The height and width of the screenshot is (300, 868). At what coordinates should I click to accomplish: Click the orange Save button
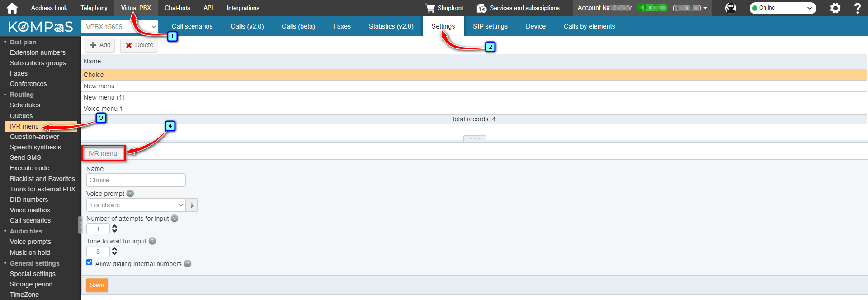(x=97, y=285)
